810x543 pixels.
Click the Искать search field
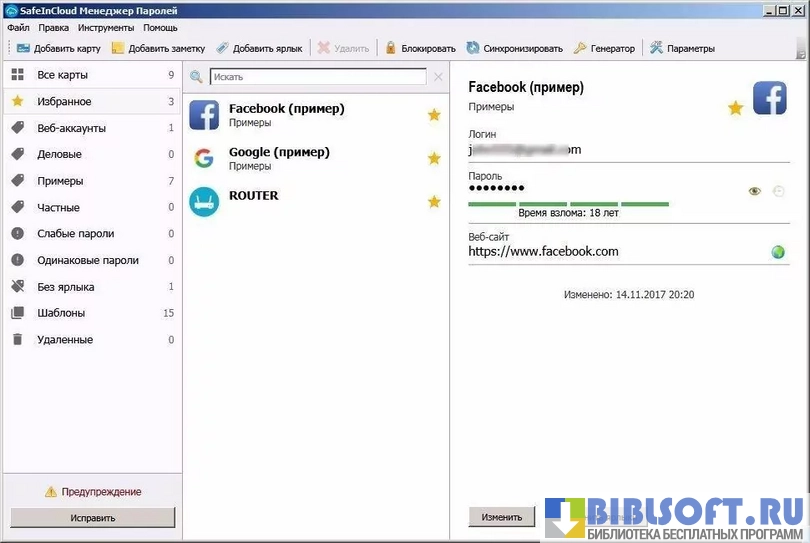point(317,77)
